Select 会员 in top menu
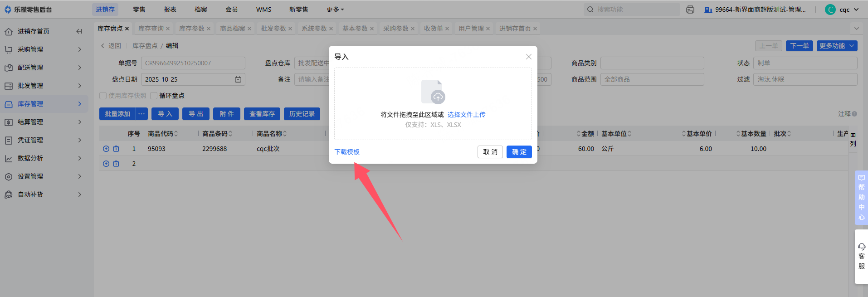The width and height of the screenshot is (868, 297). click(x=232, y=10)
